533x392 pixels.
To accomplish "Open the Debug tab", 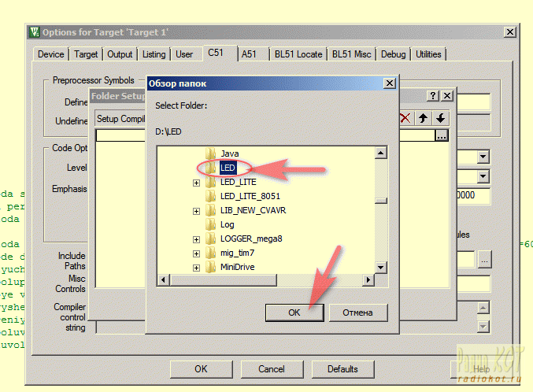I will tap(394, 54).
